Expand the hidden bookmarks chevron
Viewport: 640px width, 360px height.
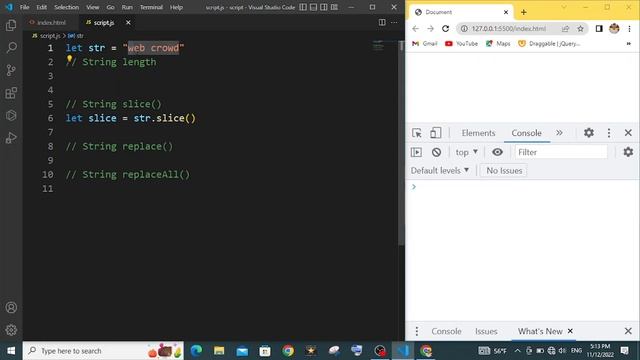pos(629,44)
